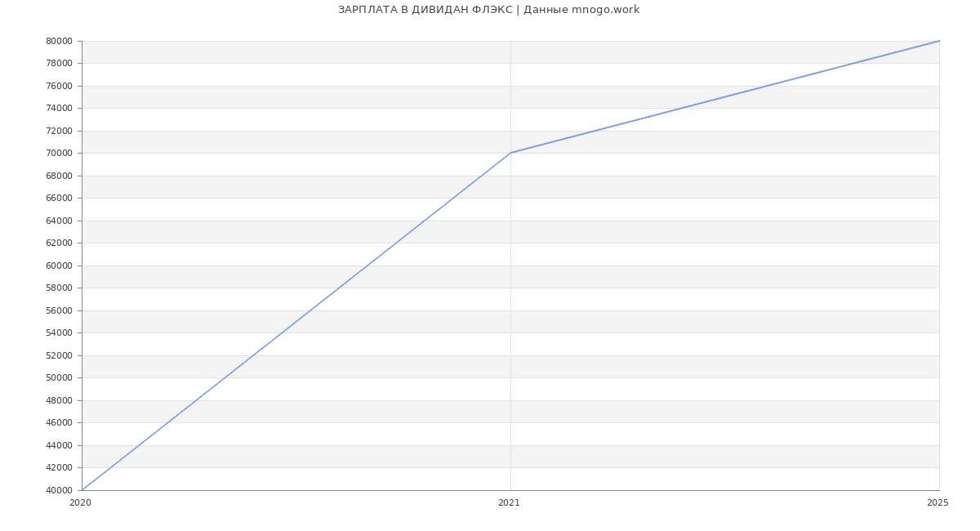Image resolution: width=980 pixels, height=531 pixels.
Task: Click the 48000 y-axis label
Action: 59,400
